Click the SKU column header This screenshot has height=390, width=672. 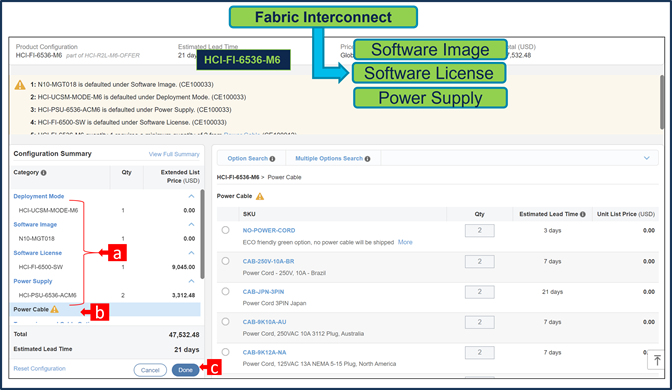pyautogui.click(x=249, y=214)
